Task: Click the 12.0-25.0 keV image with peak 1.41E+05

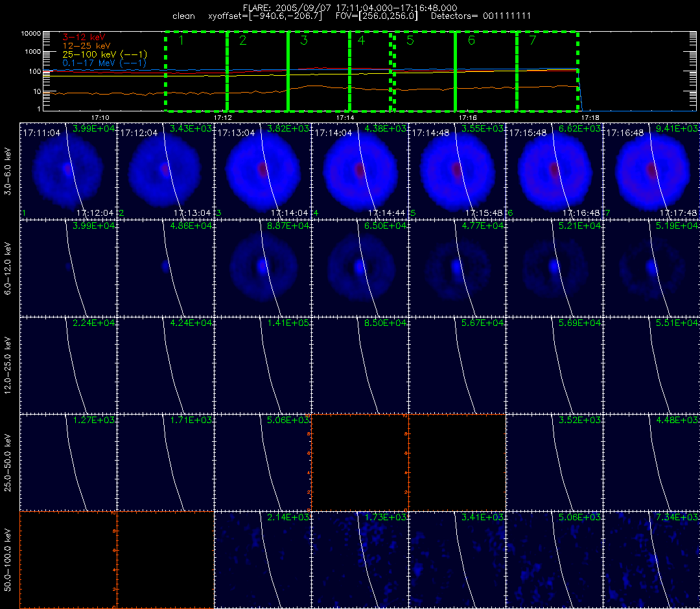Action: tap(263, 365)
